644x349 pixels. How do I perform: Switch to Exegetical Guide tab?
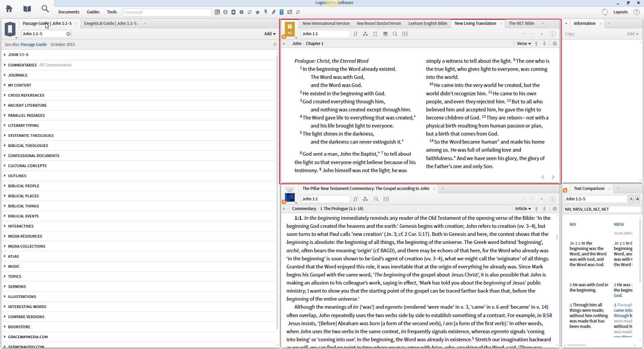pyautogui.click(x=110, y=23)
